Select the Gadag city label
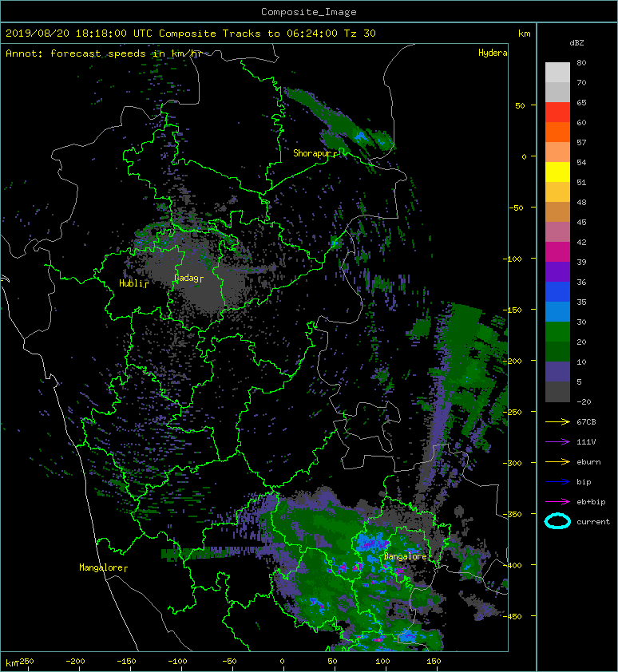This screenshot has height=672, width=618. pos(187,278)
